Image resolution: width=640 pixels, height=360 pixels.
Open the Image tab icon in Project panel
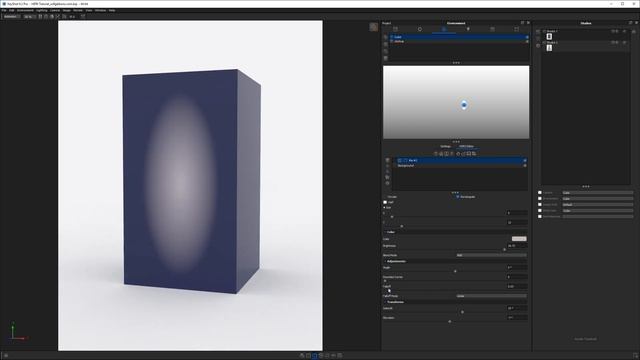click(516, 29)
